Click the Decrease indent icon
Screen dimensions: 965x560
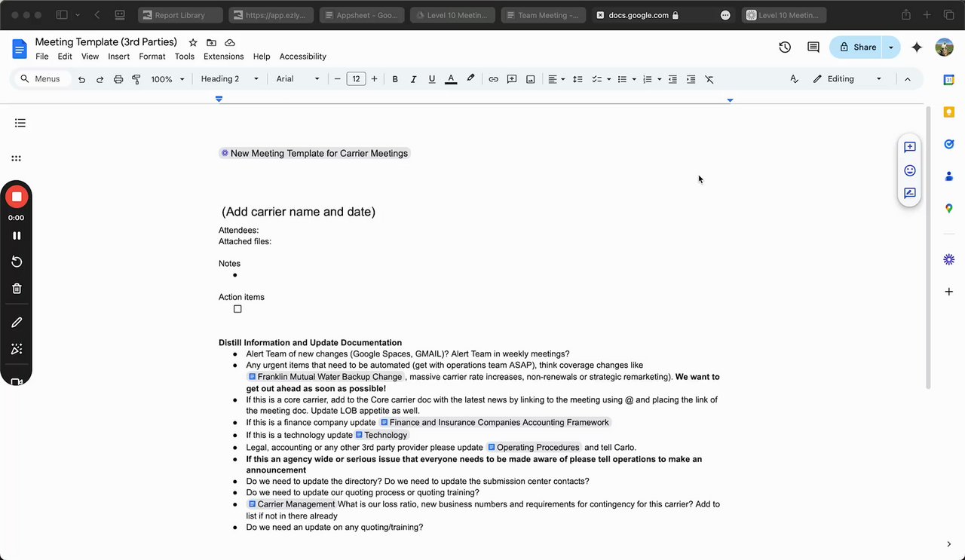(x=672, y=79)
